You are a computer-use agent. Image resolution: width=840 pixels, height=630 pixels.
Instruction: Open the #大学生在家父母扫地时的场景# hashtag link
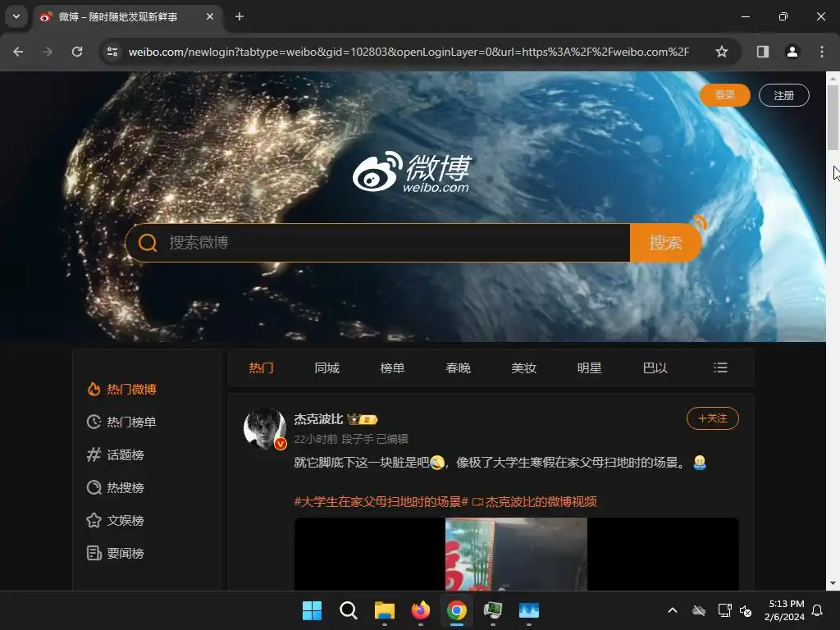381,502
